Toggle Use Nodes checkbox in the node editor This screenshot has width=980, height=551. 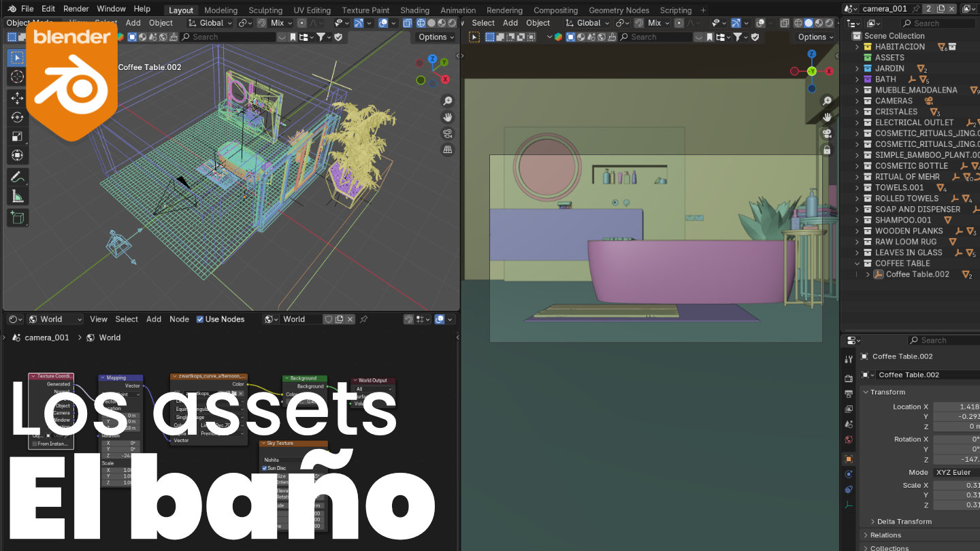[x=200, y=319]
